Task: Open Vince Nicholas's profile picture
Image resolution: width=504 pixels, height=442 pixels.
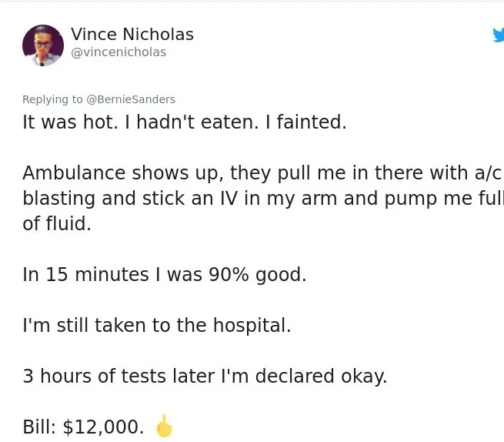Action: [x=43, y=45]
